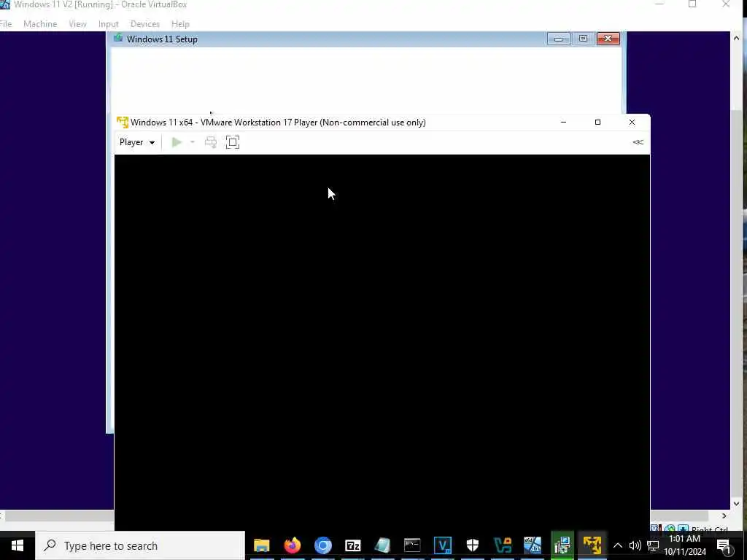Open the network tray icon
Screen dimensions: 747x560
[x=653, y=545]
